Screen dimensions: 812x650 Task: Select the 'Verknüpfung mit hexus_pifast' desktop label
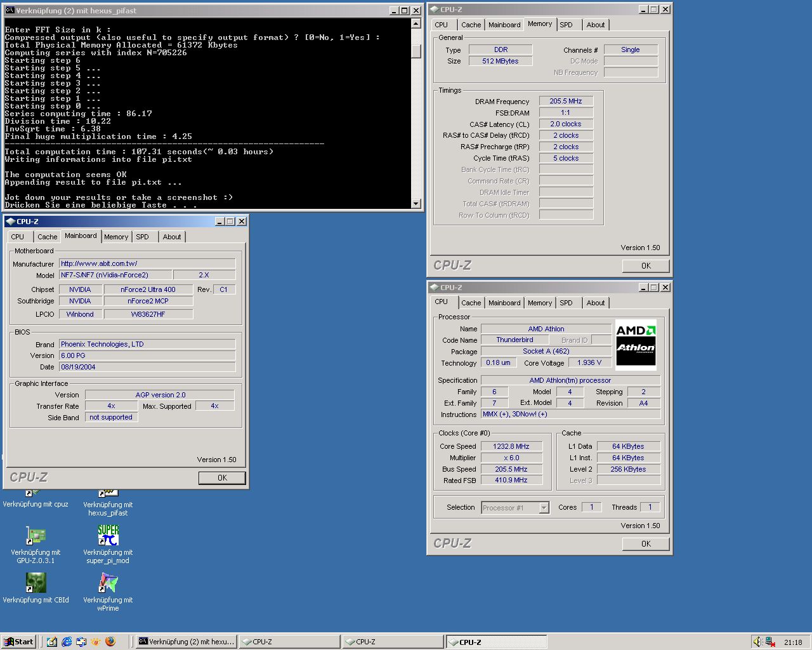click(108, 508)
